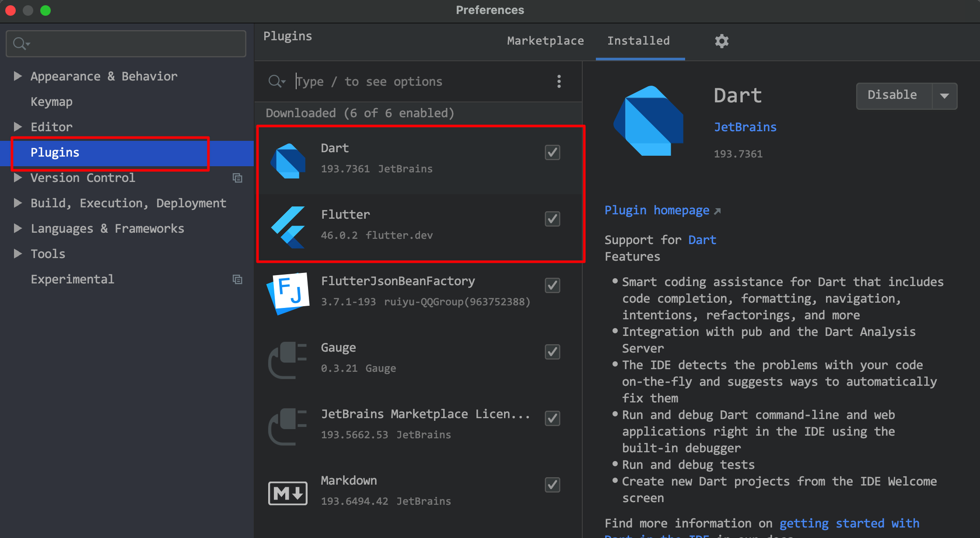The height and width of the screenshot is (538, 980).
Task: Expand the Build, Execution, Deployment arrow
Action: [x=17, y=203]
